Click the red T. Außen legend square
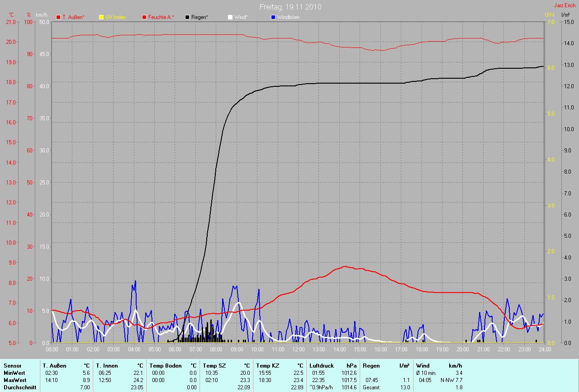Image resolution: width=579 pixels, height=392 pixels. pyautogui.click(x=58, y=17)
